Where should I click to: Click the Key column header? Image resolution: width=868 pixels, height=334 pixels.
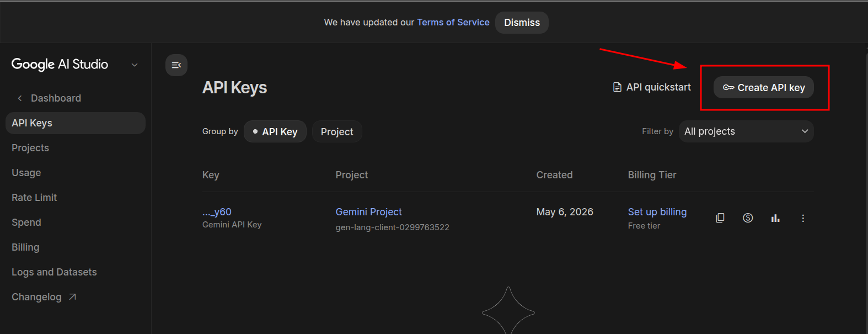pos(211,175)
